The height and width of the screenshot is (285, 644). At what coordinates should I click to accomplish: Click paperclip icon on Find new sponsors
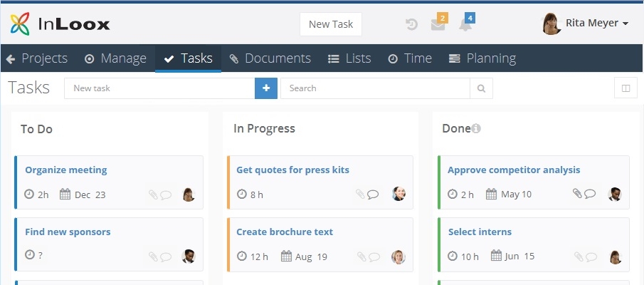[x=153, y=257]
